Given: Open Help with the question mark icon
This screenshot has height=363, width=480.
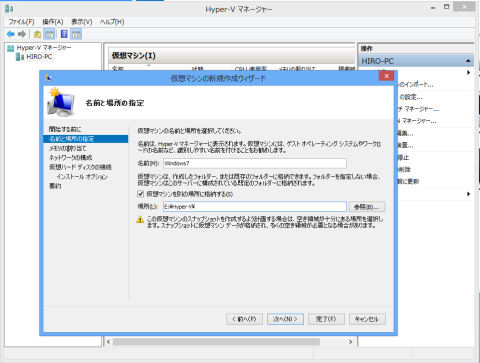Looking at the screenshot, I should point(64,34).
